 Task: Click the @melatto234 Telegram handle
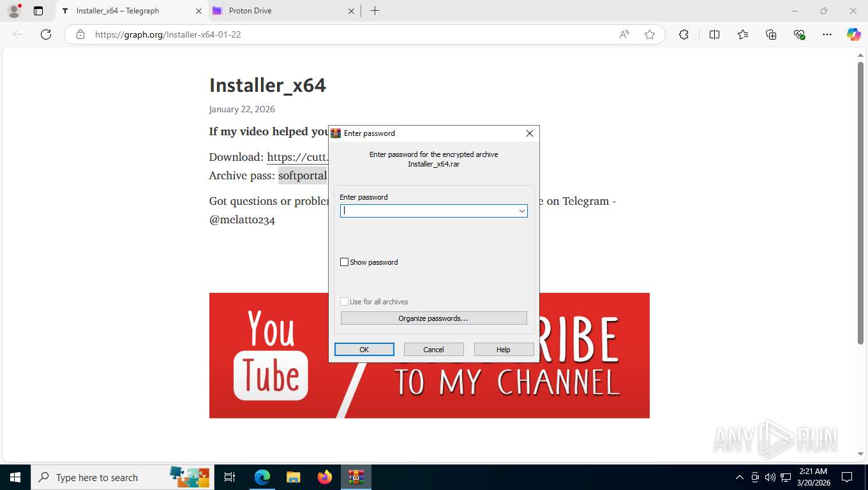[242, 220]
